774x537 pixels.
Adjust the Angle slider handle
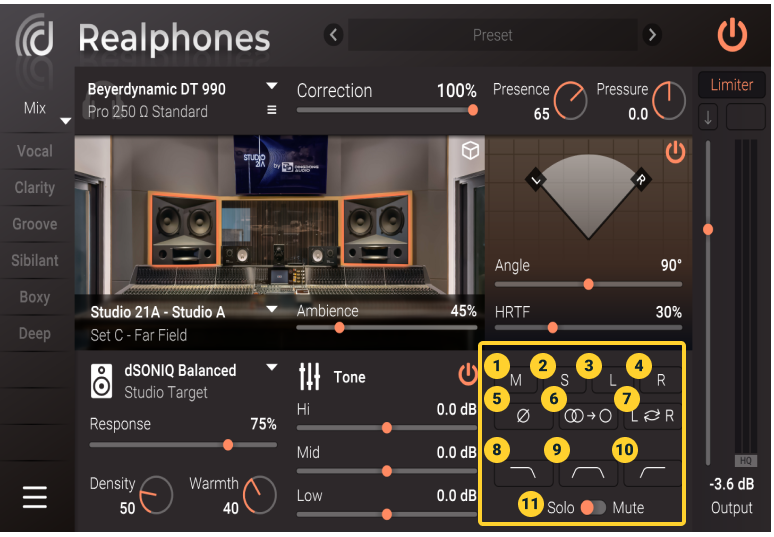pyautogui.click(x=588, y=284)
